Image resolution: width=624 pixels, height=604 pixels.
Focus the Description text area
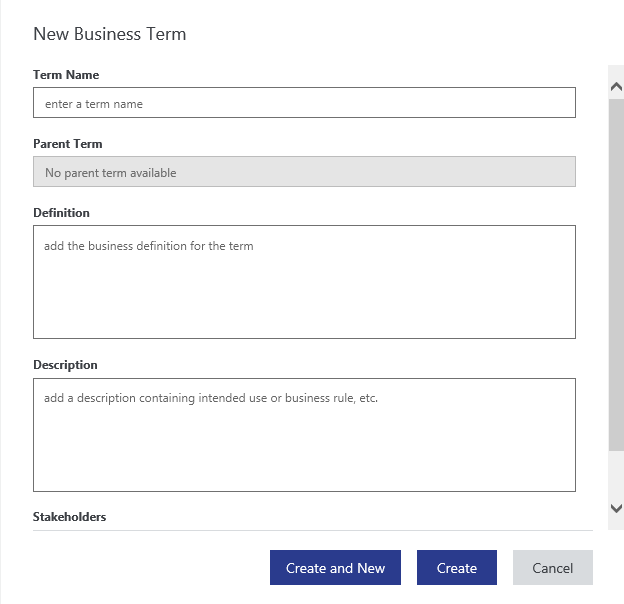tap(304, 435)
